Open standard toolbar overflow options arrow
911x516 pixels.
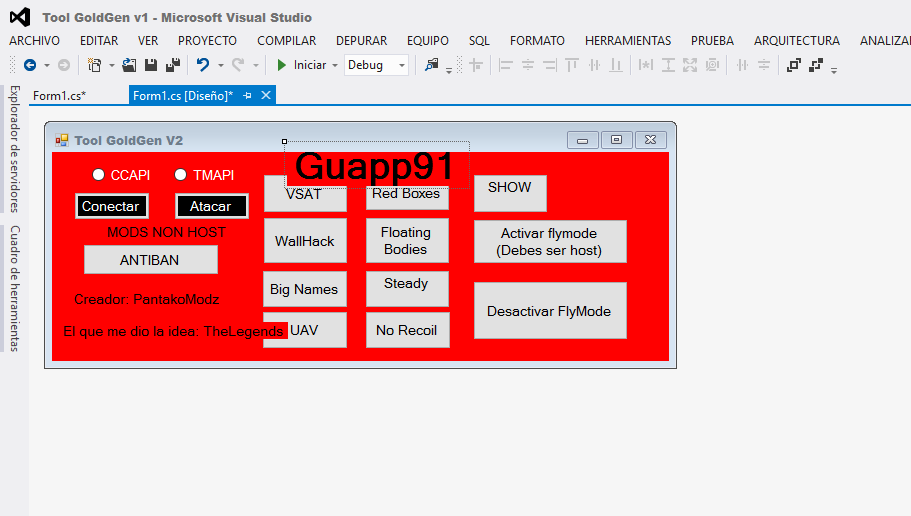(x=449, y=70)
